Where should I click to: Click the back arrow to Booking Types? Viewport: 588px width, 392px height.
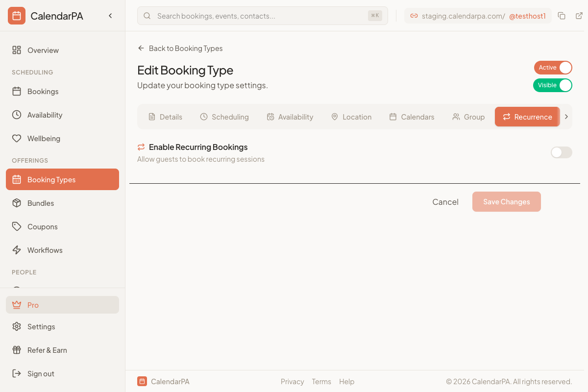pyautogui.click(x=141, y=48)
